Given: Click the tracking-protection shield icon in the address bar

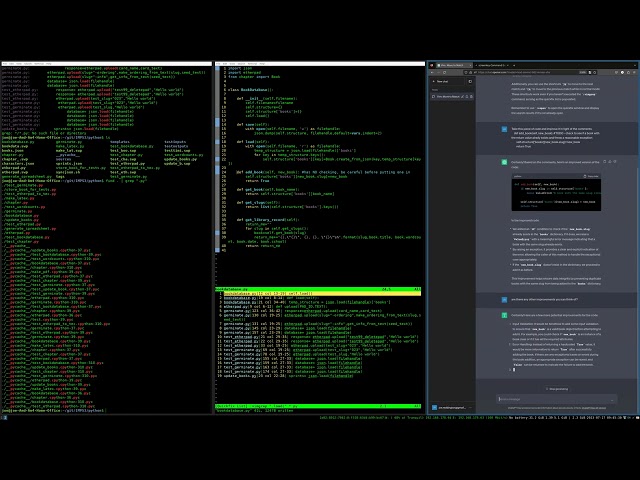Looking at the screenshot, I should (466, 72).
